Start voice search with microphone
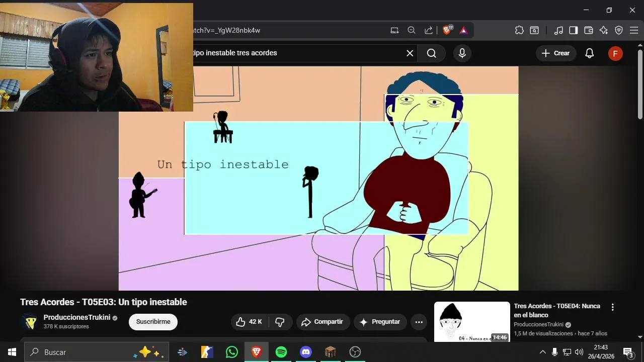644x362 pixels. pos(462,53)
